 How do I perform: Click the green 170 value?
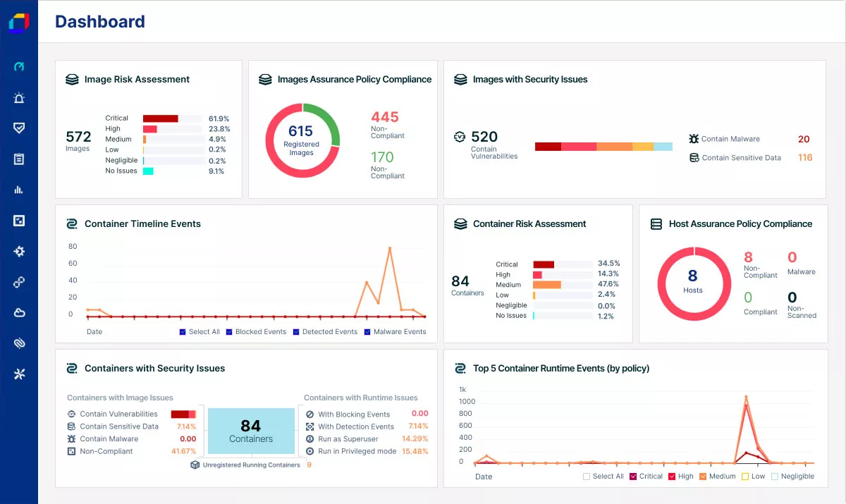(382, 157)
